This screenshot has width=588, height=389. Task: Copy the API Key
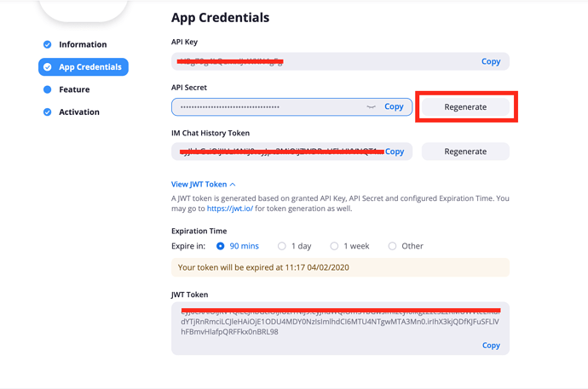(x=491, y=61)
